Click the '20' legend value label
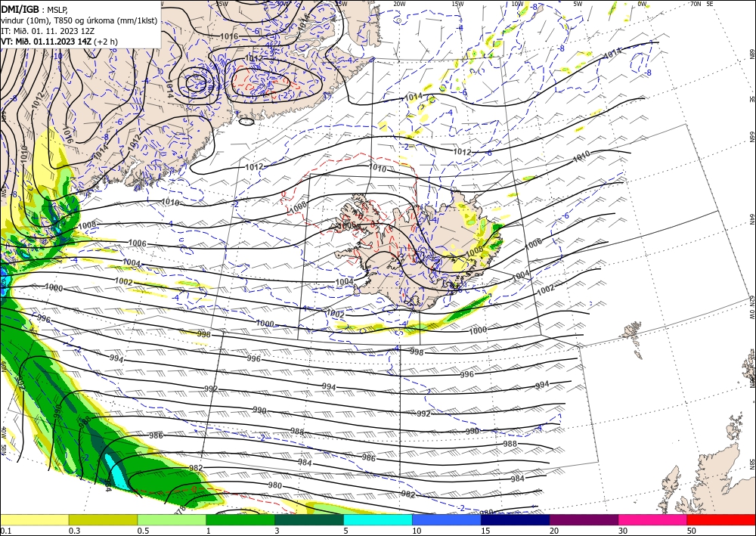Screen dimensions: 756x536 coord(554,531)
